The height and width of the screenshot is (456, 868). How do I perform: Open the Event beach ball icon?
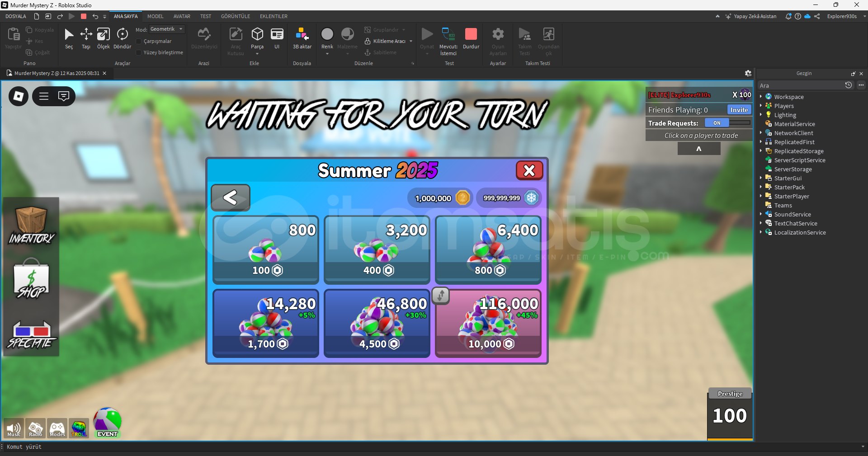[x=107, y=422]
